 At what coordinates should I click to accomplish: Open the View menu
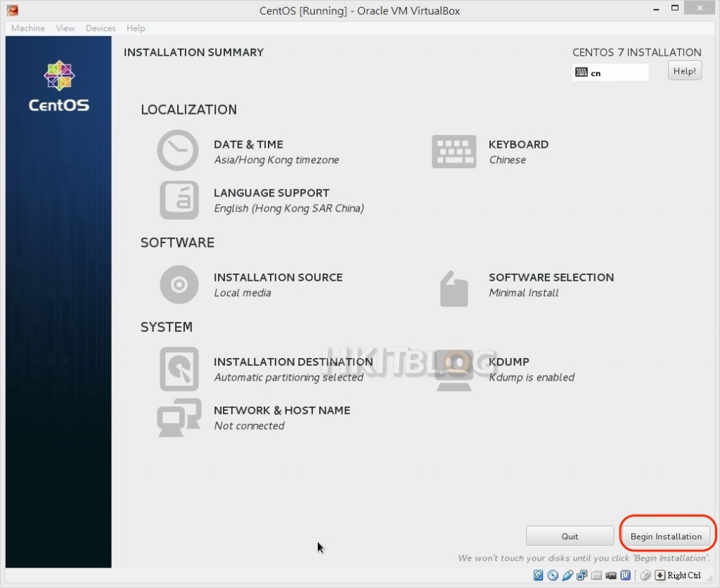[65, 28]
